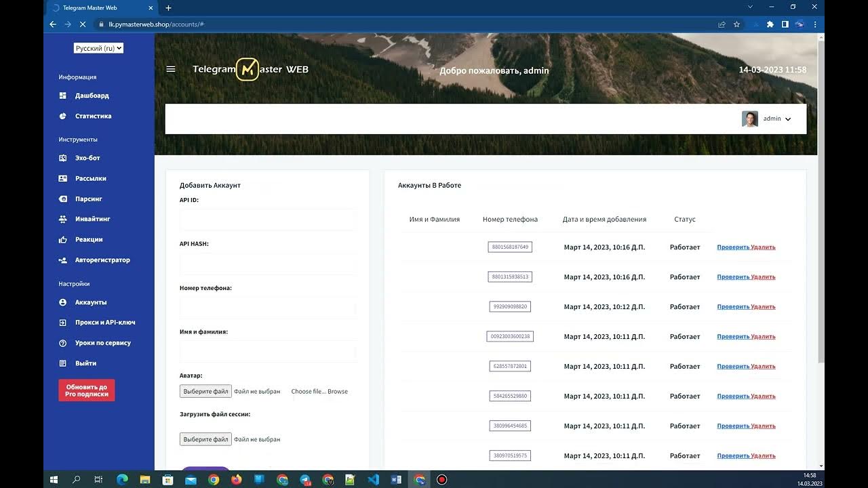This screenshot has height=488, width=868.
Task: Click Проверить for account 00923003600238
Action: (733, 337)
